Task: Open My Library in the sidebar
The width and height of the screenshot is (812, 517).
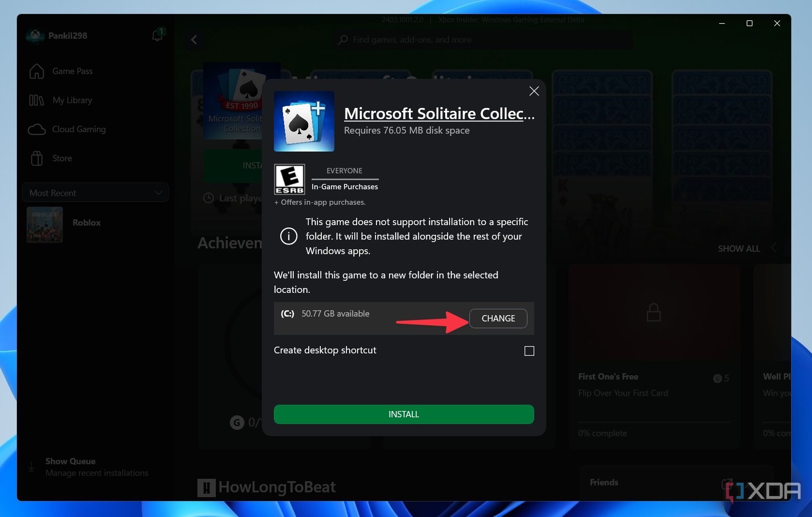Action: click(72, 100)
